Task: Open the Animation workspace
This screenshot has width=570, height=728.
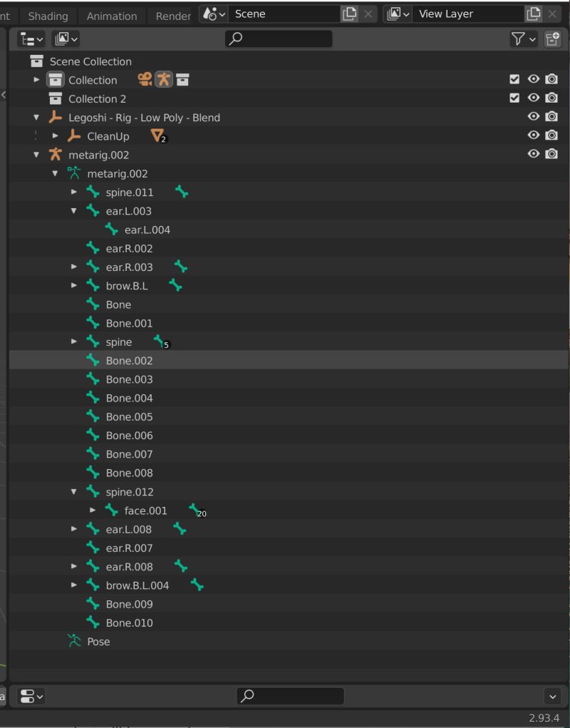Action: click(x=111, y=16)
